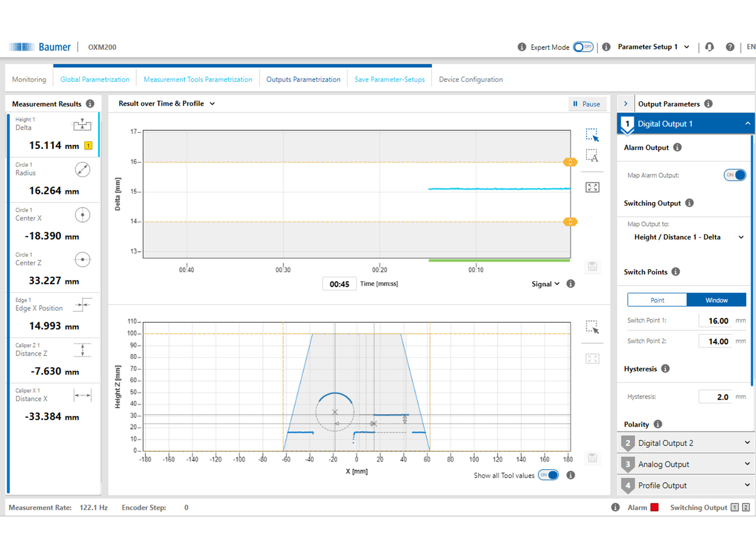Screen dimensions: 756x554
Task: Toggle Map Alarm Output switch
Action: (735, 175)
